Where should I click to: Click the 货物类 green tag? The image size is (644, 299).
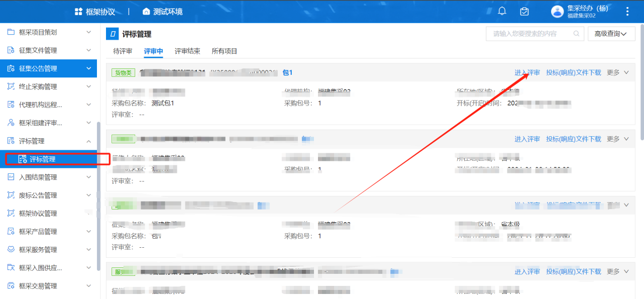coord(124,72)
